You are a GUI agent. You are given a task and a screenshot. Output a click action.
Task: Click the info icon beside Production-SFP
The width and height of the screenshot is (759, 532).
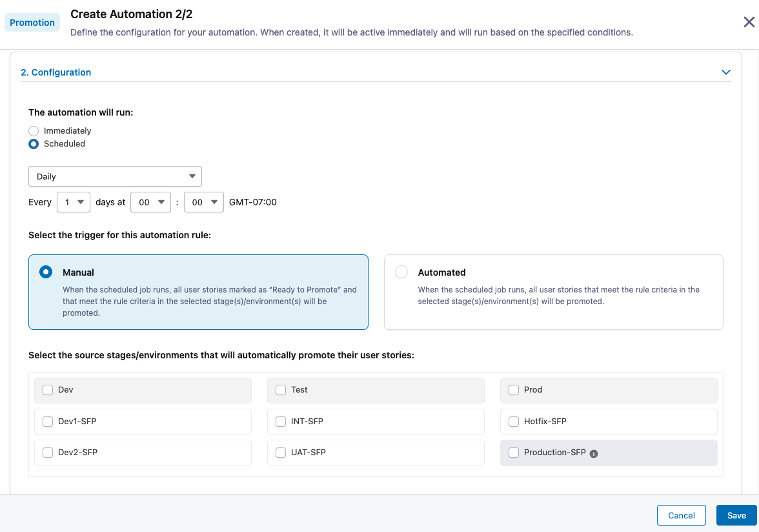coord(594,454)
